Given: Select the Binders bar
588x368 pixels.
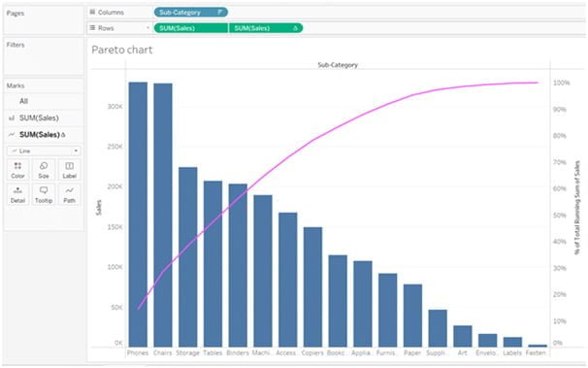Looking at the screenshot, I should tap(238, 265).
